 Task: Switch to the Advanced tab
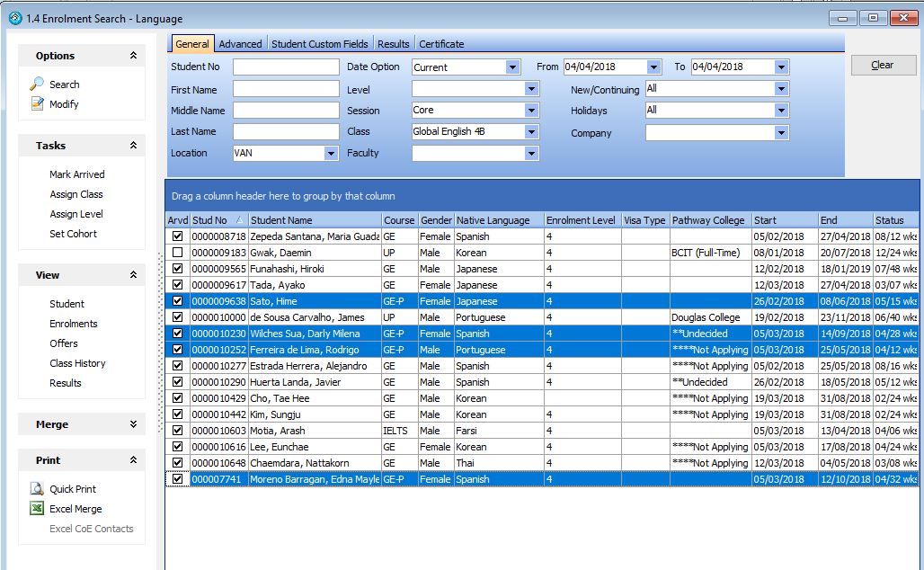click(240, 44)
